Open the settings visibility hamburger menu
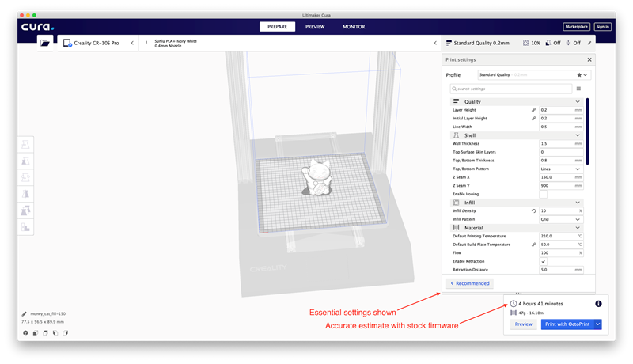633x364 pixels. point(578,89)
